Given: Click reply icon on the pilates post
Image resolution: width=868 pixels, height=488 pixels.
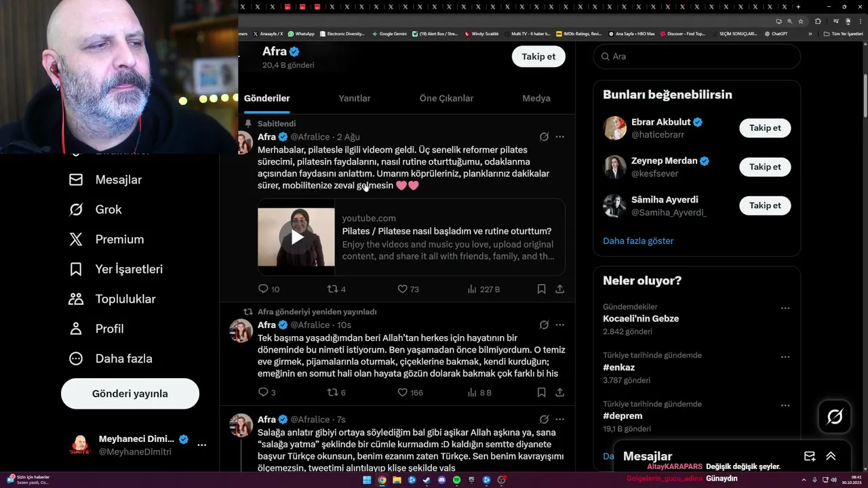Looking at the screenshot, I should tap(263, 289).
